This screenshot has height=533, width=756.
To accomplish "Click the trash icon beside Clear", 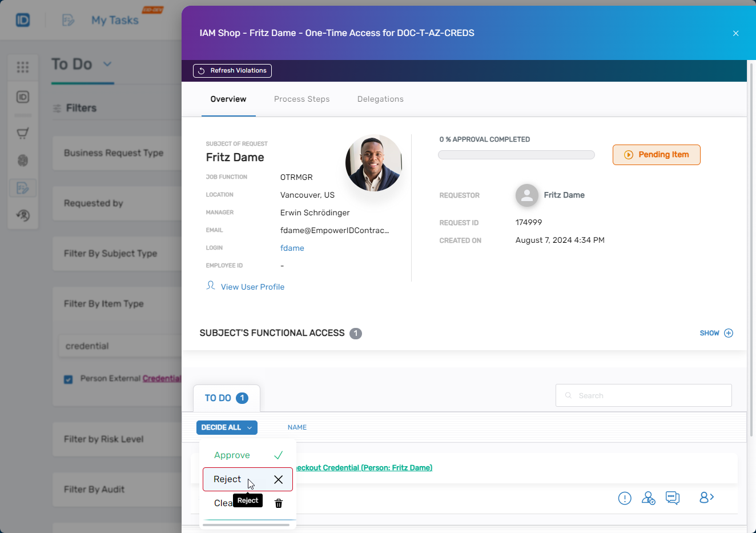I will [279, 503].
